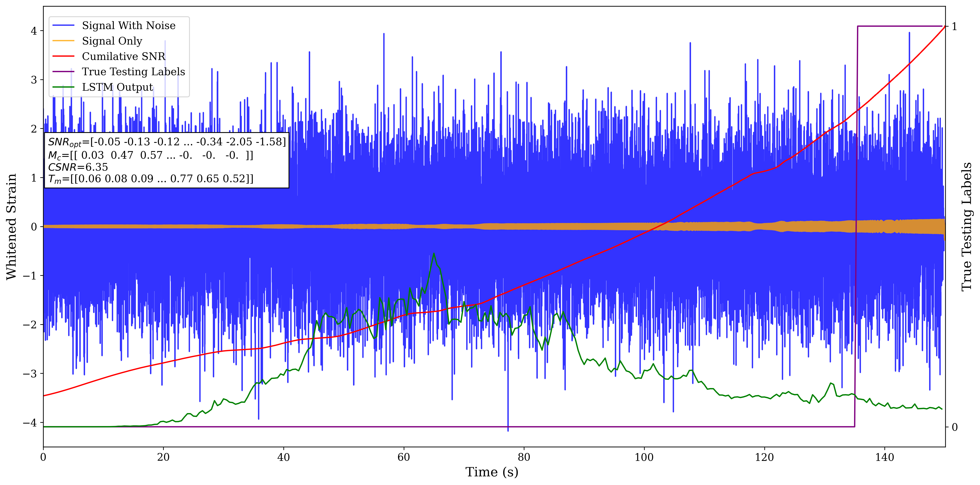Click the red Cumilative SNR legend line
This screenshot has width=980, height=485.
click(x=63, y=56)
